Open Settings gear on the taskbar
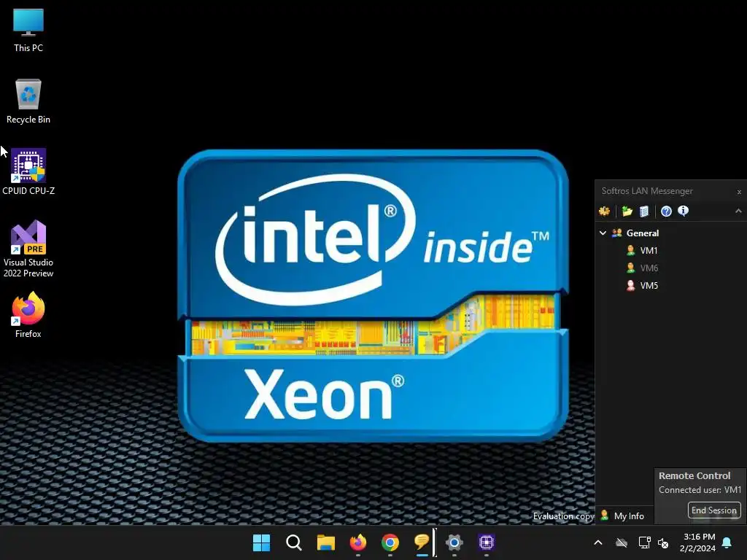This screenshot has width=747, height=560. pos(454,542)
